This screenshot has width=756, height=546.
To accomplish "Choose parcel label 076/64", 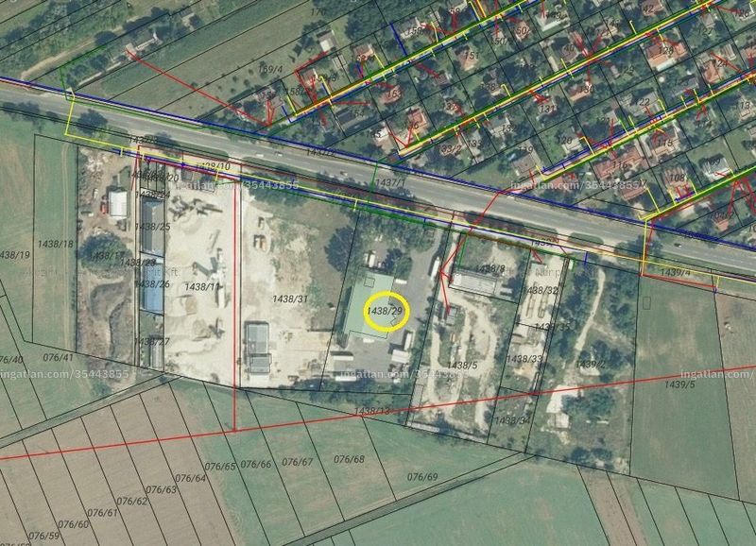I will [191, 478].
